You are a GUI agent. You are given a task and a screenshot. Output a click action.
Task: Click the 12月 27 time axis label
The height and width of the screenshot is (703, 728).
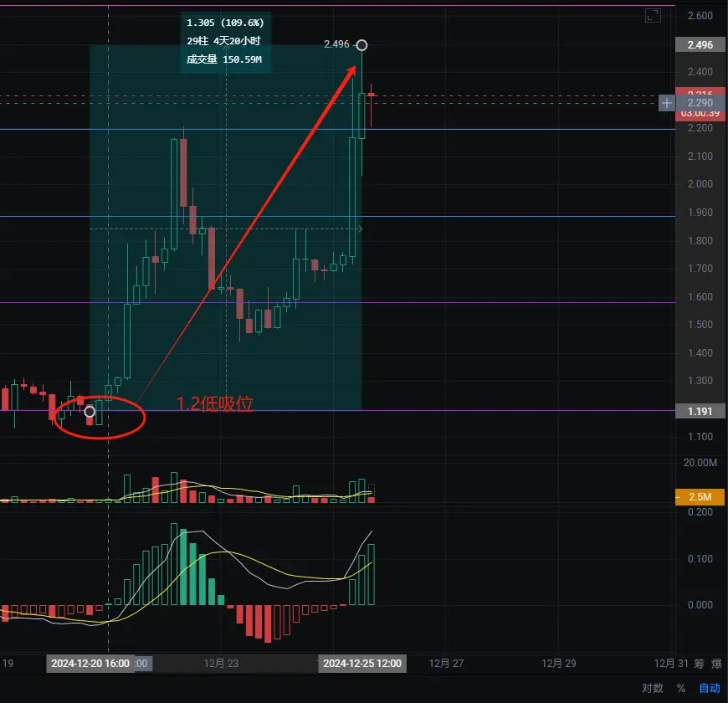pos(446,663)
